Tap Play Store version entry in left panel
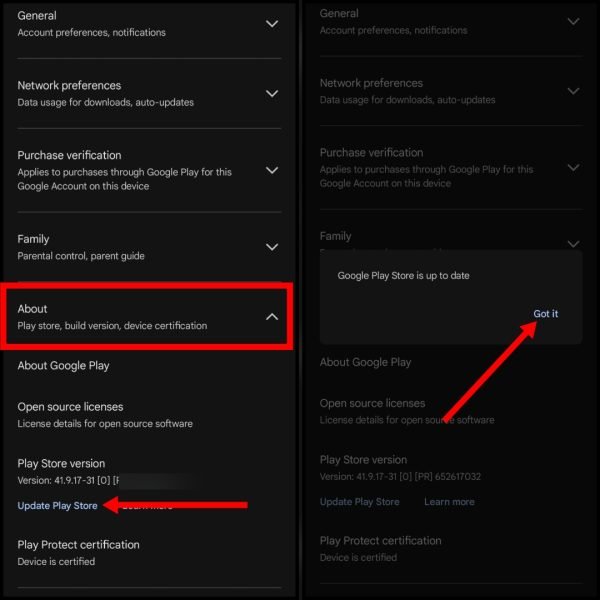 click(x=61, y=463)
